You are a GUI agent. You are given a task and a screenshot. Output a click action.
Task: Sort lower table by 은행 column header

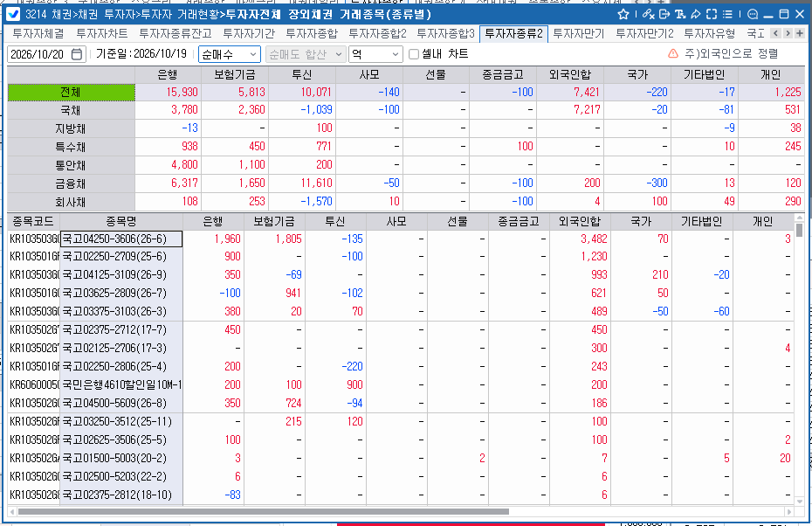coord(213,221)
